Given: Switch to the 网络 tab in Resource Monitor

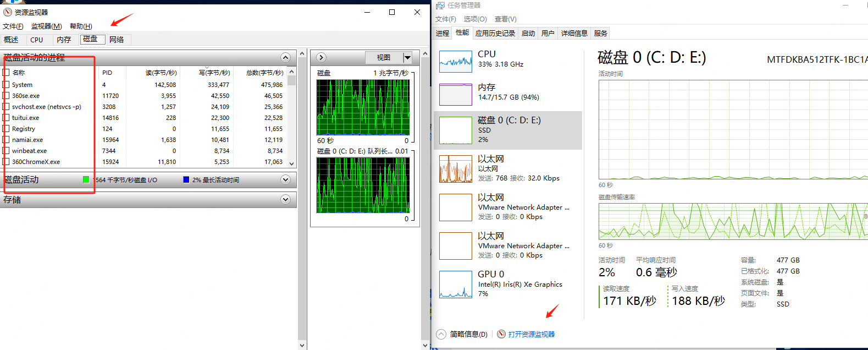Looking at the screenshot, I should click(117, 40).
